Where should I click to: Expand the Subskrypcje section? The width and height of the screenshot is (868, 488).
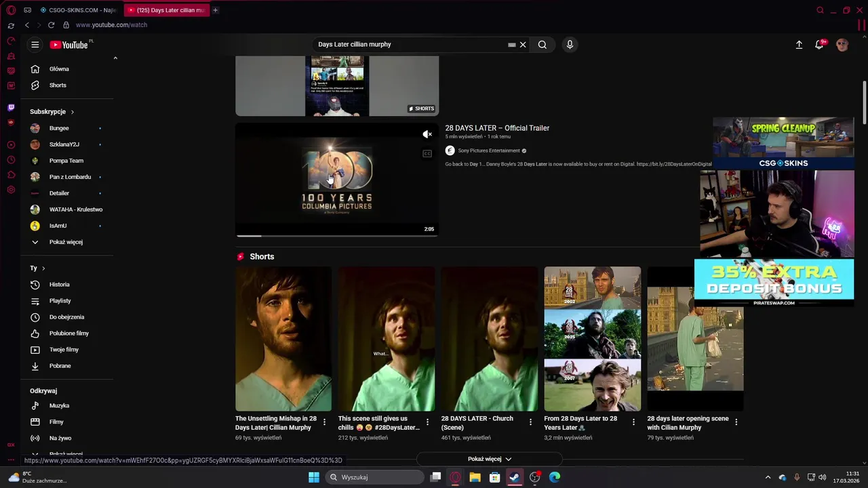click(x=52, y=112)
